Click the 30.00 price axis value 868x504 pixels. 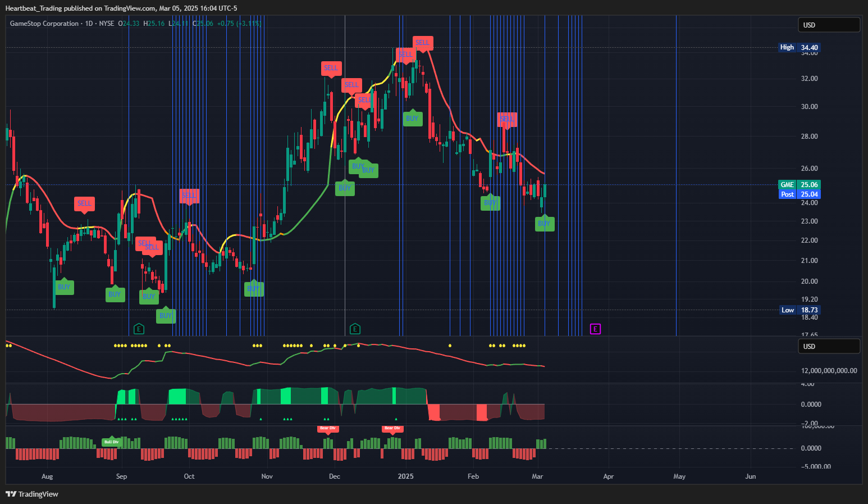810,107
